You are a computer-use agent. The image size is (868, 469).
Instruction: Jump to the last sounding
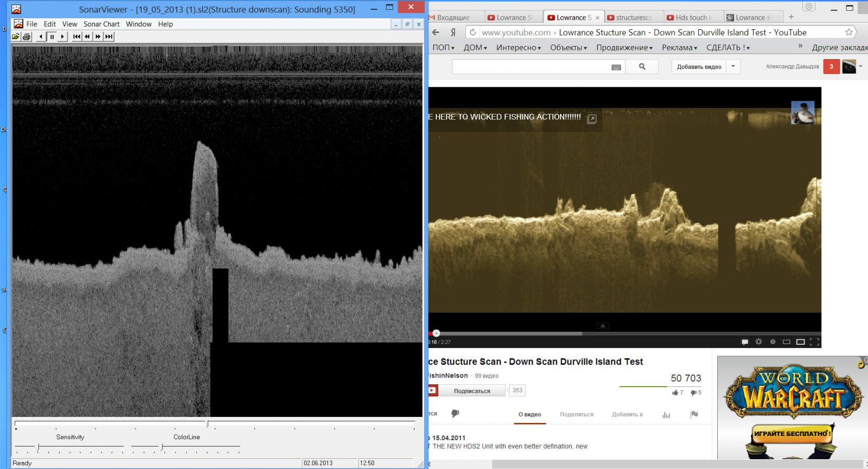point(109,36)
